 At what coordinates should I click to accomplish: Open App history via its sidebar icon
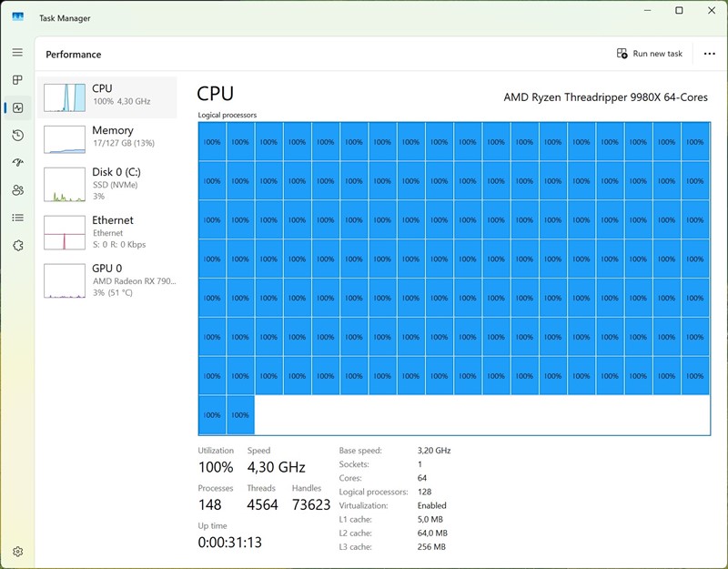[16, 136]
